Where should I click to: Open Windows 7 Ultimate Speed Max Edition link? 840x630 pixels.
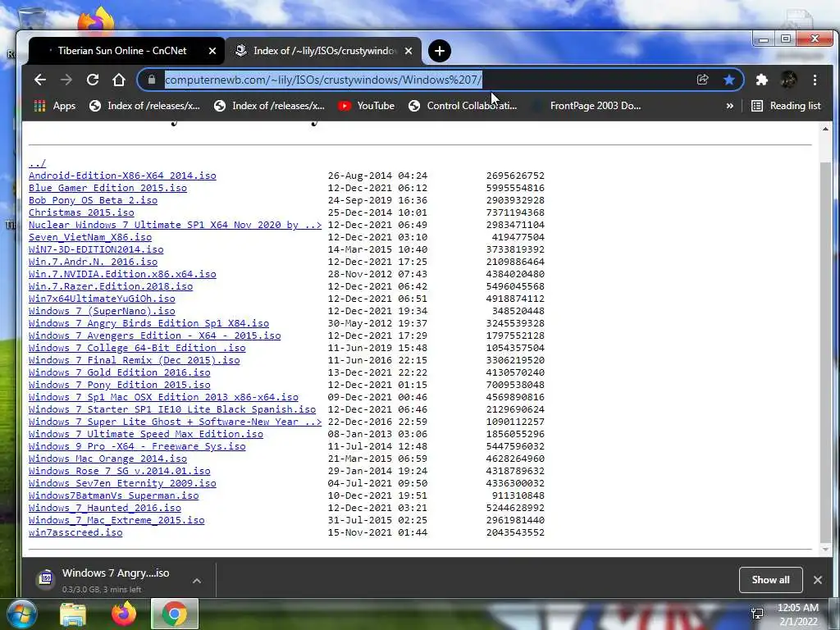[146, 435]
